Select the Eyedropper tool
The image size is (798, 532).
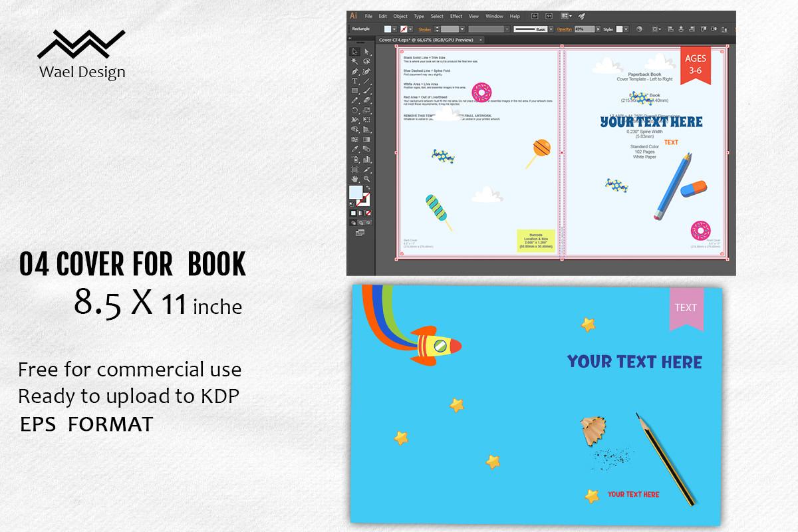[x=354, y=149]
